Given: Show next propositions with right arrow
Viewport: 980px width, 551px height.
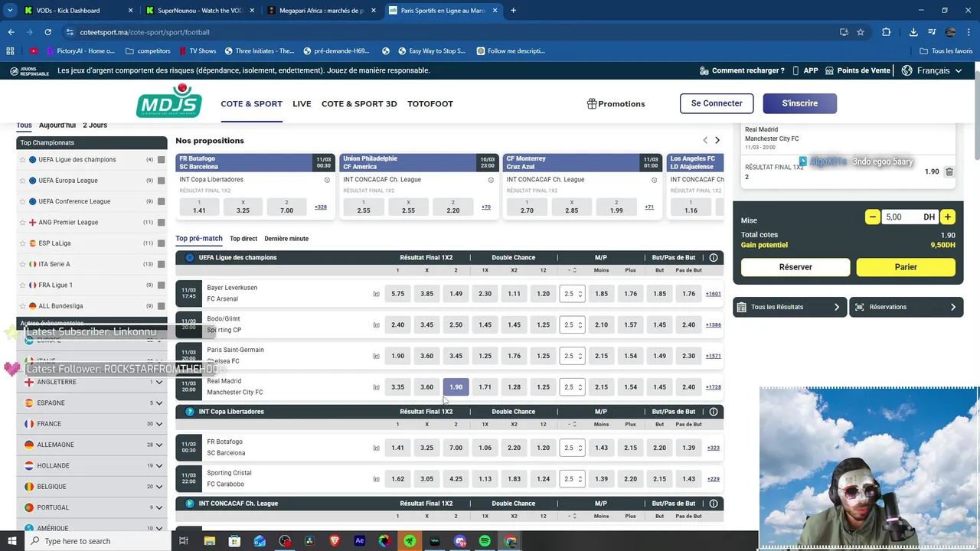Looking at the screenshot, I should (x=717, y=141).
